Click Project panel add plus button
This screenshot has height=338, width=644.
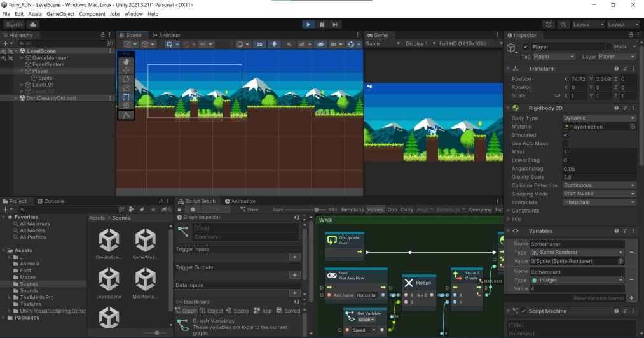tap(5, 209)
